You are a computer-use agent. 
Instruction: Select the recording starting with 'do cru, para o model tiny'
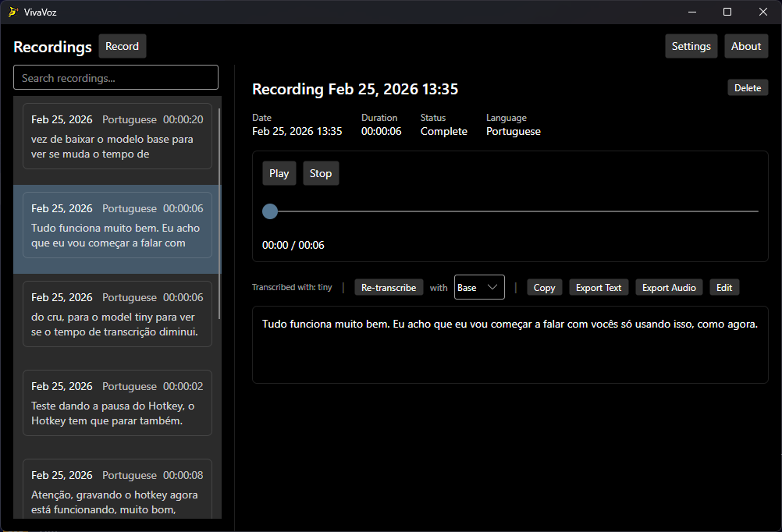(x=117, y=314)
